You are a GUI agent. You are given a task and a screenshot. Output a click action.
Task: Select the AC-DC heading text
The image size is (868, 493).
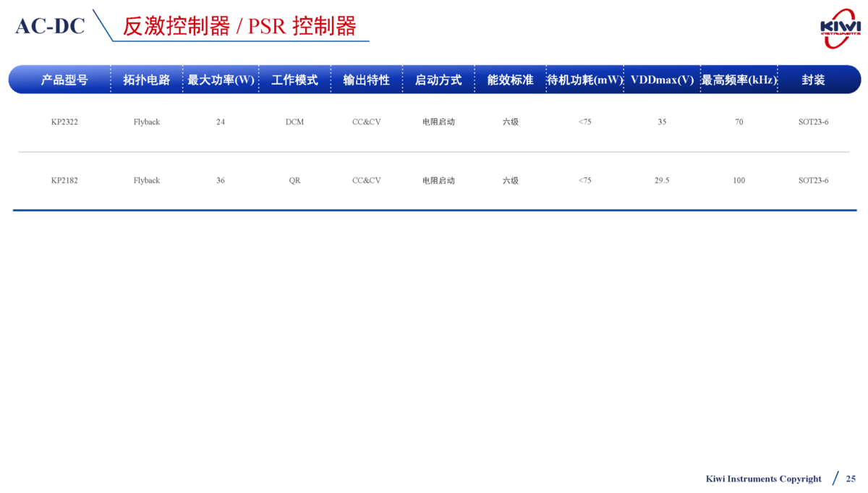[x=50, y=26]
